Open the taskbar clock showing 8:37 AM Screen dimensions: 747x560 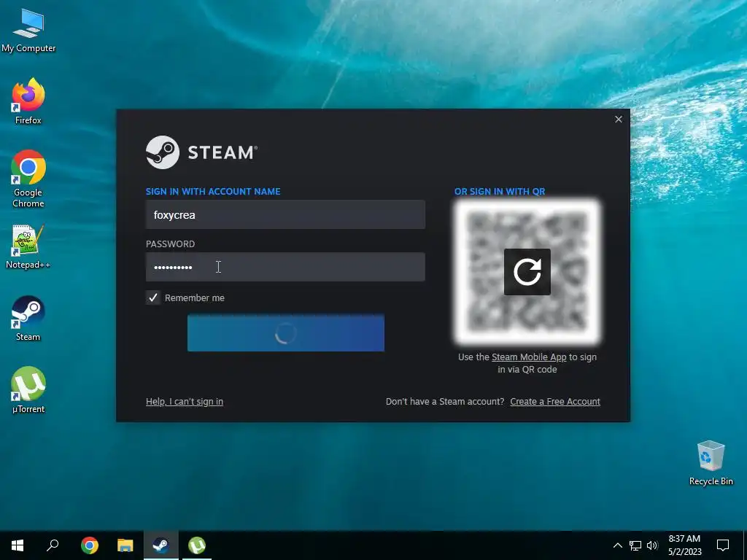tap(684, 545)
